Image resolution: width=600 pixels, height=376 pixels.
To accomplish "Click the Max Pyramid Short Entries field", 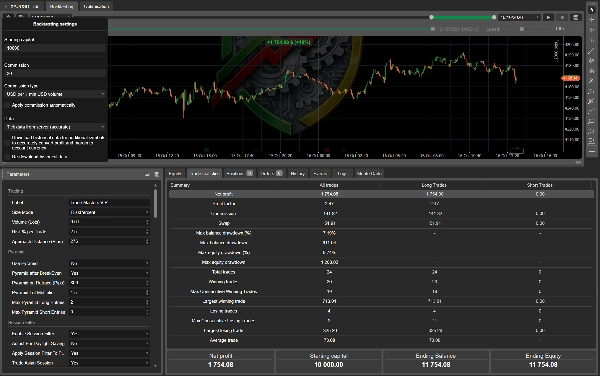I will [109, 312].
